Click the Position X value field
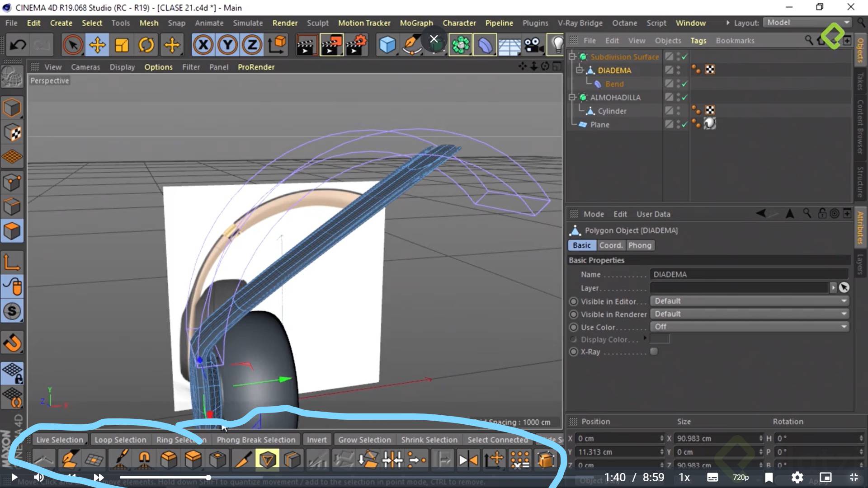 click(619, 438)
